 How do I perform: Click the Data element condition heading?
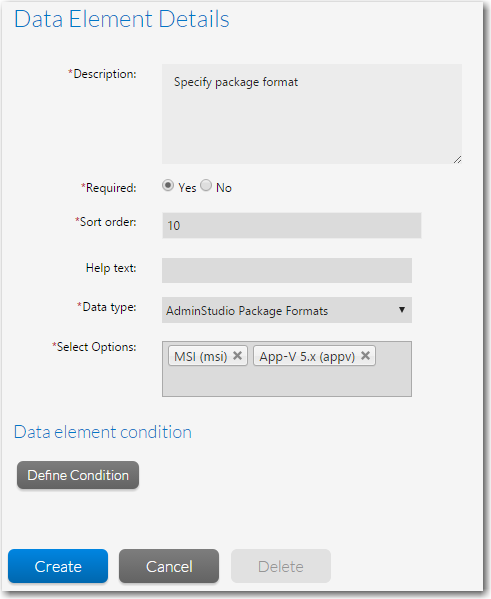103,432
